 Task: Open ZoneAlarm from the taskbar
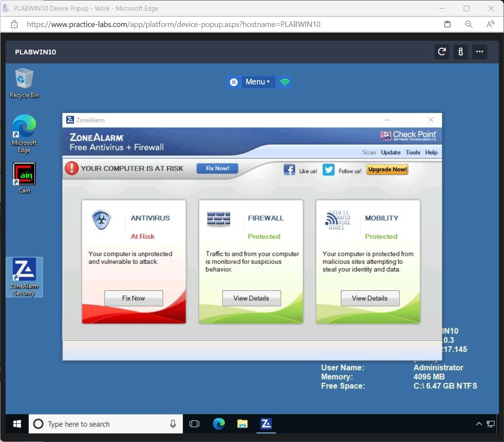tap(266, 424)
